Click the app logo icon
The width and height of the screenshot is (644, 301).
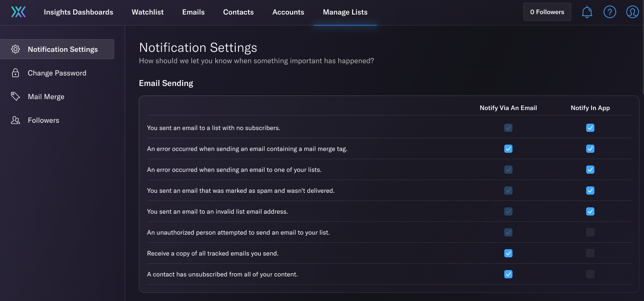coord(18,12)
